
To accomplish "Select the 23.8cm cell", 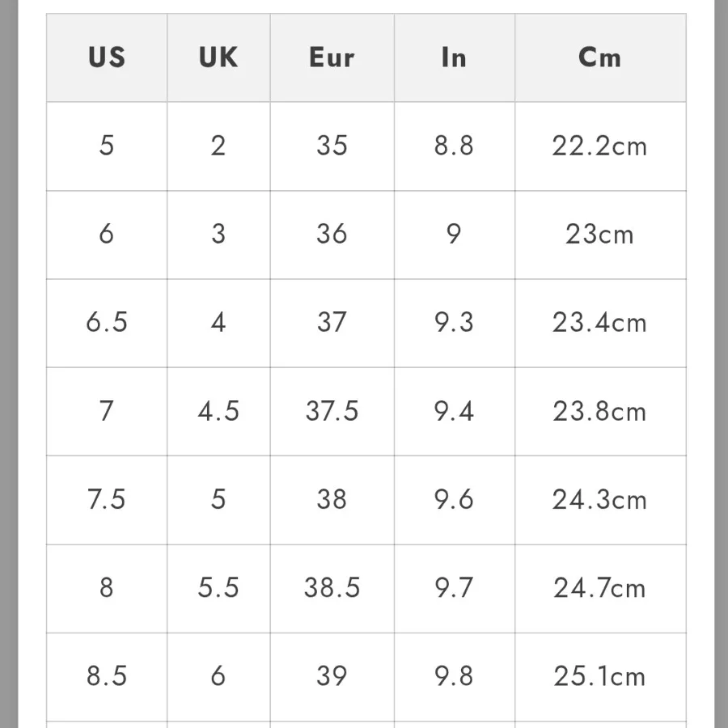I will (x=599, y=411).
